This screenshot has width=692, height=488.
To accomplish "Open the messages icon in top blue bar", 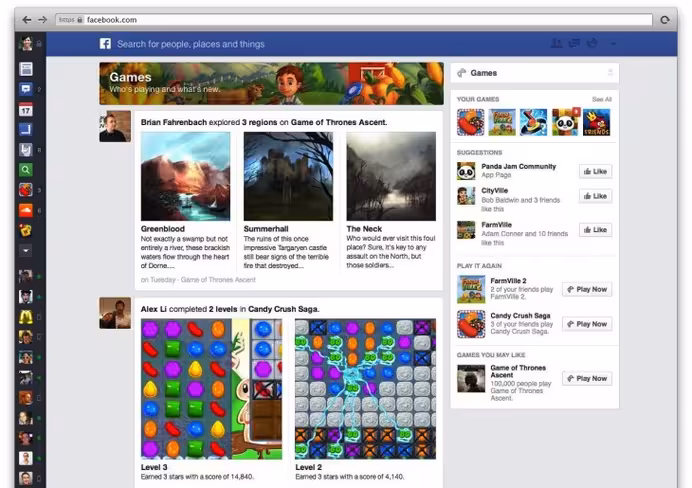I will 574,43.
